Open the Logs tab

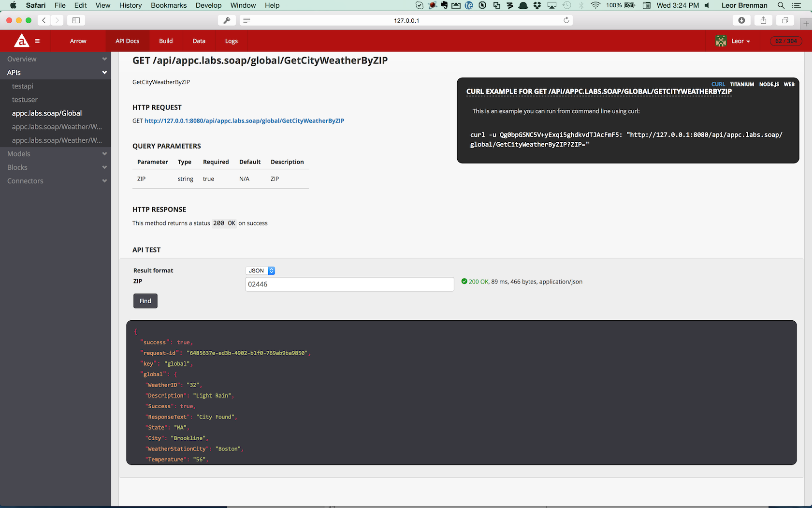pyautogui.click(x=231, y=41)
